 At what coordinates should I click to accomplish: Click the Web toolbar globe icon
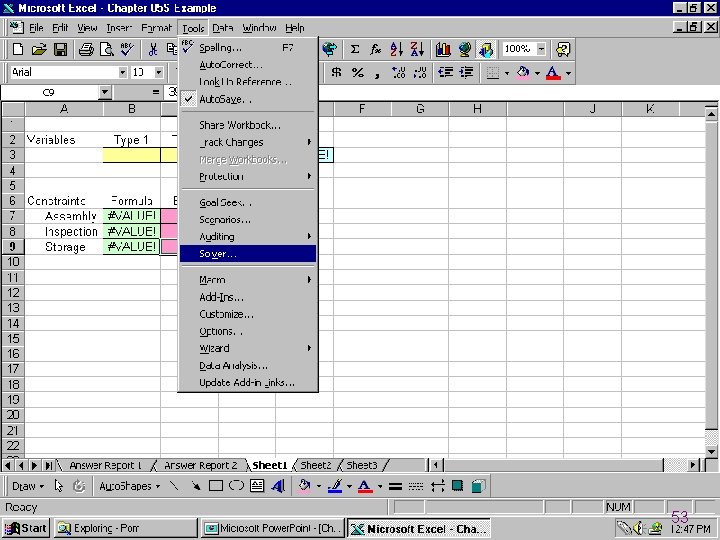(x=329, y=49)
